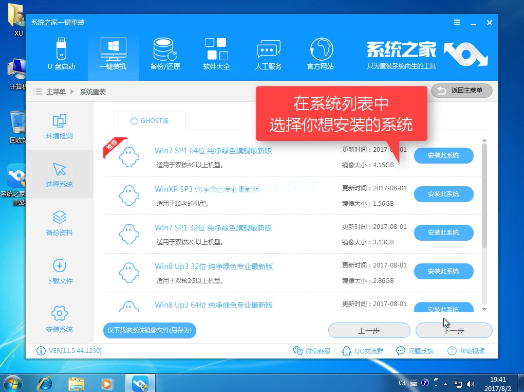Click Win7 SP1 32位 system title link

(213, 228)
